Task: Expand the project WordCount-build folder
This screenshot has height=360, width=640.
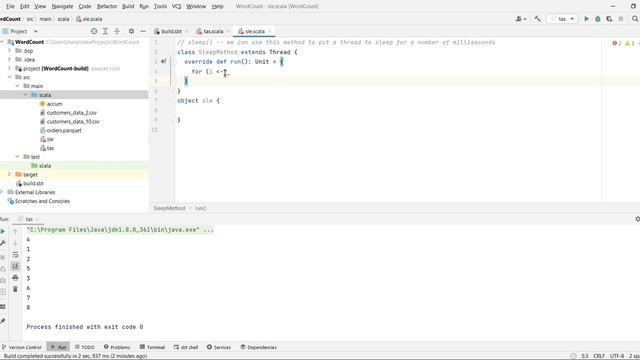Action: click(x=9, y=68)
